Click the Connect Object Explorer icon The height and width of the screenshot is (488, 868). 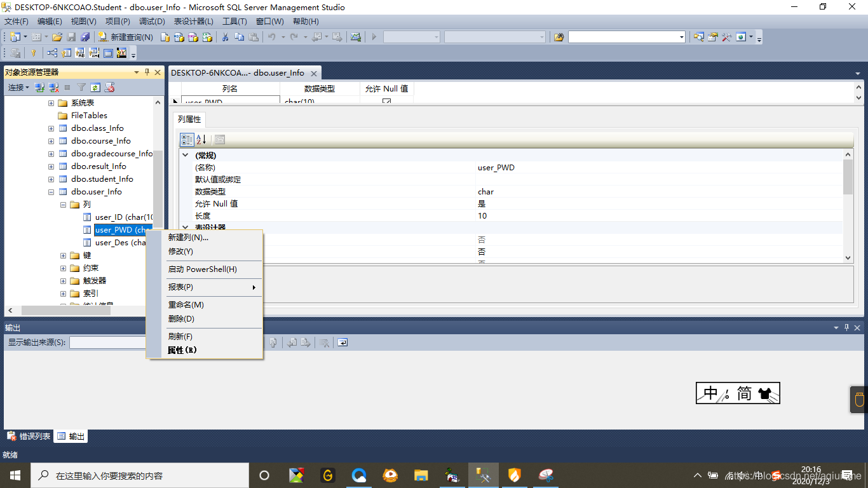pyautogui.click(x=39, y=88)
